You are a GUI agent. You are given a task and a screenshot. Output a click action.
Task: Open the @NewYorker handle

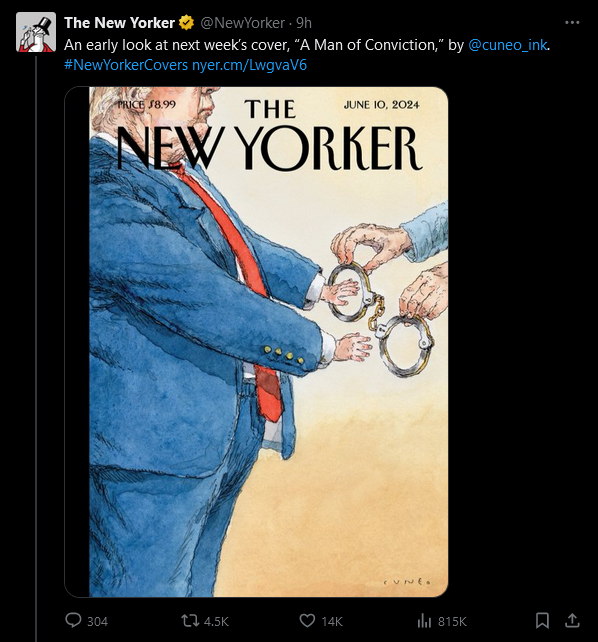(242, 23)
